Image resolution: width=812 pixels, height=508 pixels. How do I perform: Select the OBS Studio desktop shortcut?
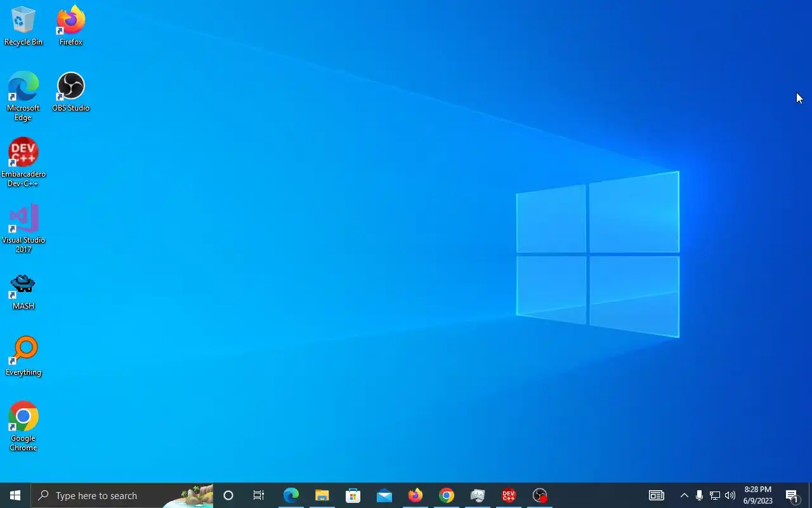point(70,93)
